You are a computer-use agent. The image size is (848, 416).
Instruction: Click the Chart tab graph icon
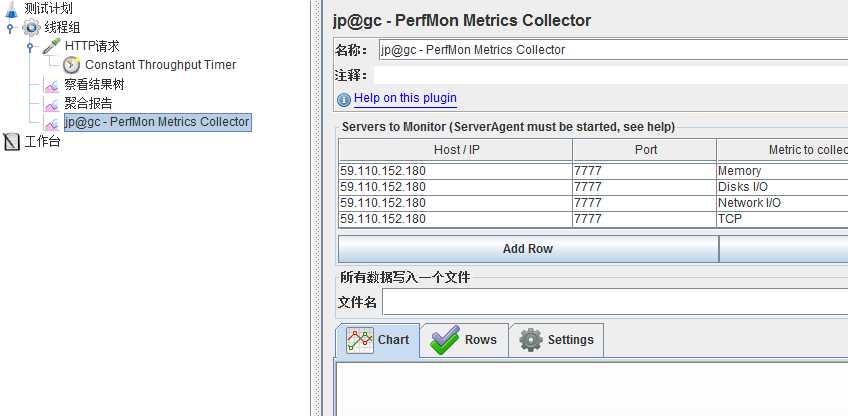click(x=360, y=340)
